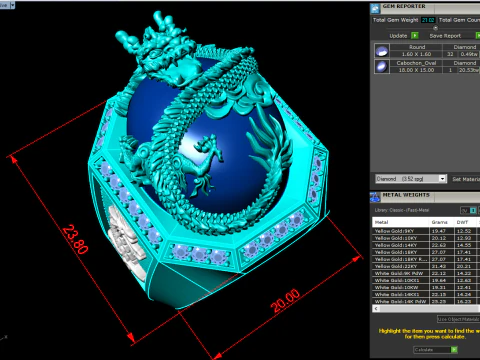480x360 pixels.
Task: Click the green arrow beside Calculate
Action: [x=454, y=350]
